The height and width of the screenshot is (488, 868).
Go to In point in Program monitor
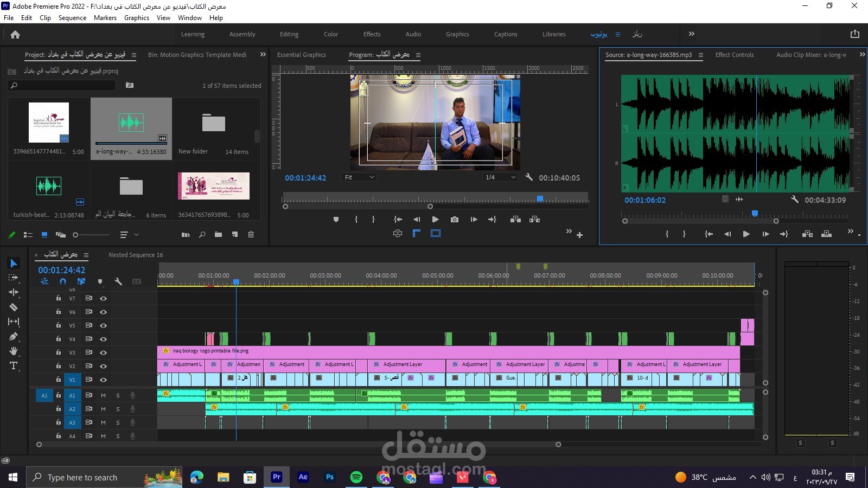398,220
